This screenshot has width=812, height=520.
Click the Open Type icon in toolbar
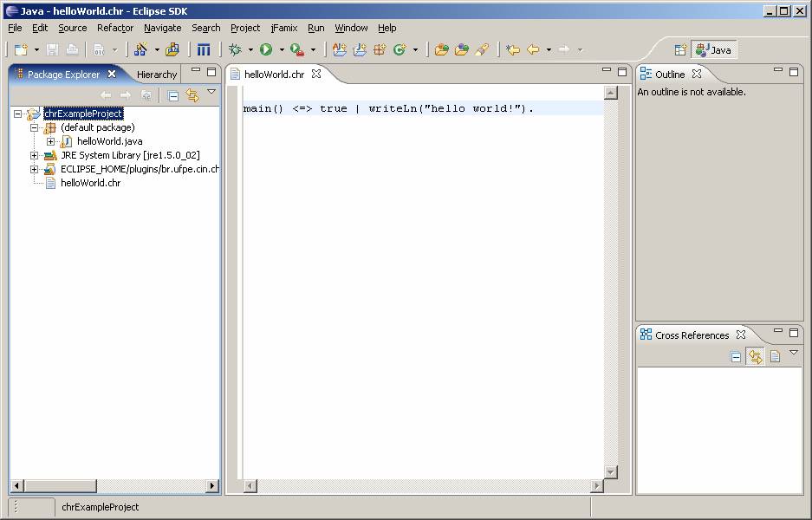pyautogui.click(x=441, y=50)
